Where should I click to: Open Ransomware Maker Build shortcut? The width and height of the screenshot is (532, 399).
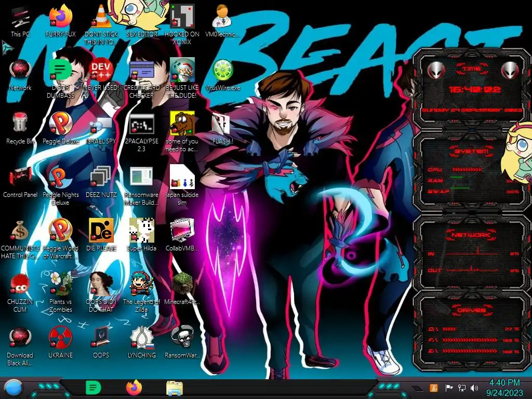point(141,186)
